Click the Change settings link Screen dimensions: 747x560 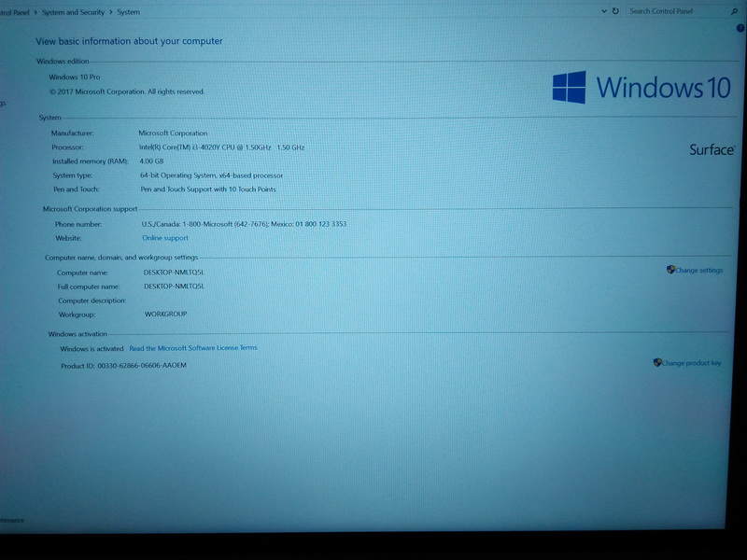click(698, 271)
